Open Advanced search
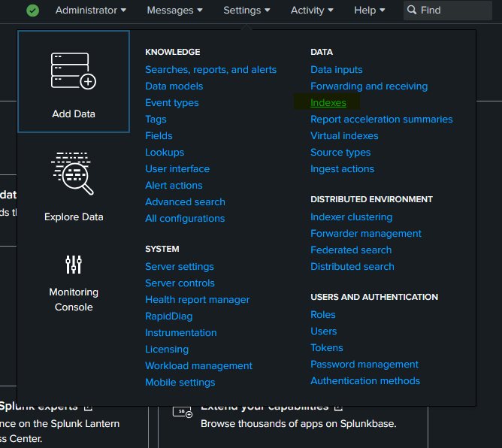 pyautogui.click(x=185, y=202)
